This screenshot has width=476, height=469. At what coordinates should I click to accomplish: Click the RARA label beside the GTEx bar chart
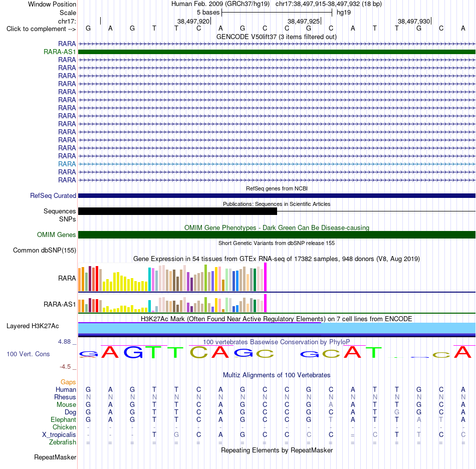point(67,279)
